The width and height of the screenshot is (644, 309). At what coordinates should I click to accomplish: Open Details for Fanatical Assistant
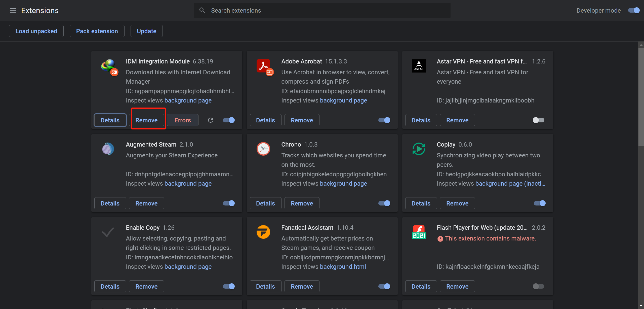point(265,286)
